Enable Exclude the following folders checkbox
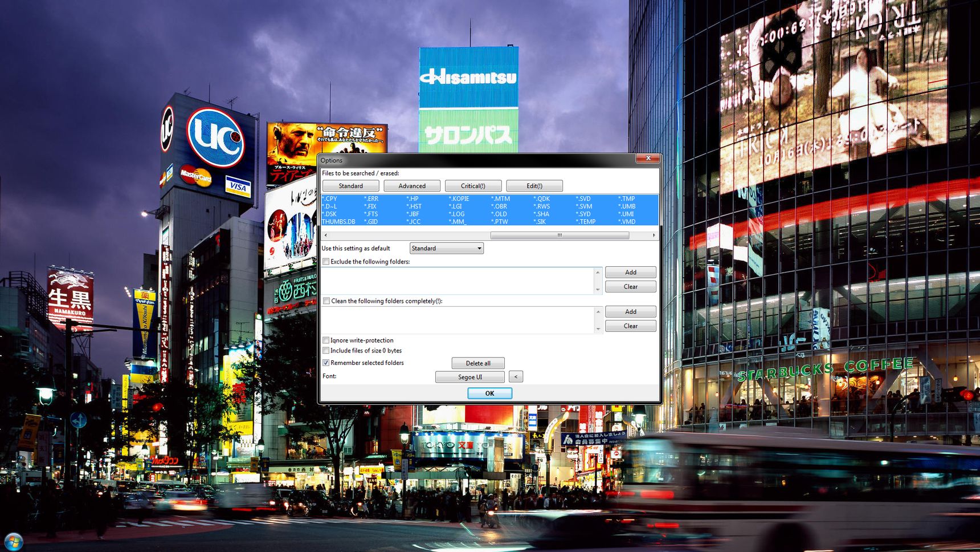980x552 pixels. point(326,262)
